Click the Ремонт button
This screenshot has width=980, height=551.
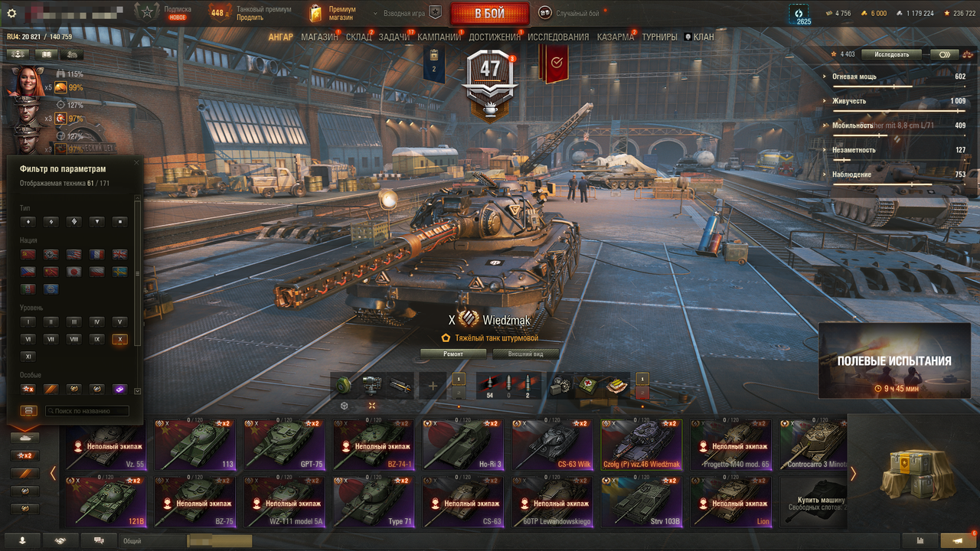(453, 354)
